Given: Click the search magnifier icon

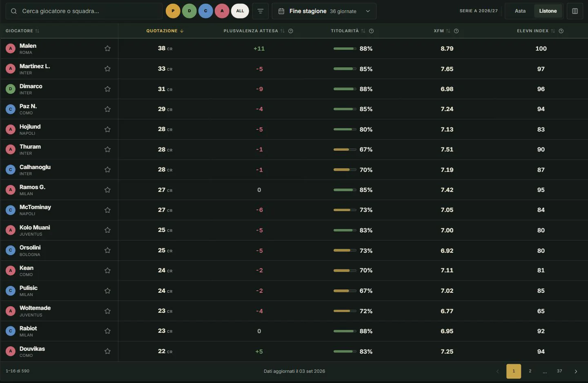Looking at the screenshot, I should tap(14, 11).
